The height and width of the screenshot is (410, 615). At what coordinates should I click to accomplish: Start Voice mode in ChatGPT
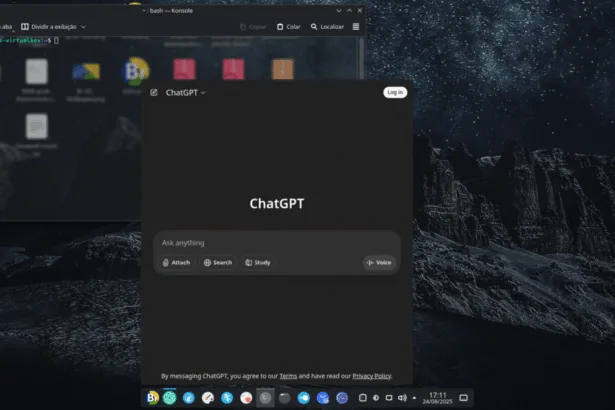pos(379,262)
